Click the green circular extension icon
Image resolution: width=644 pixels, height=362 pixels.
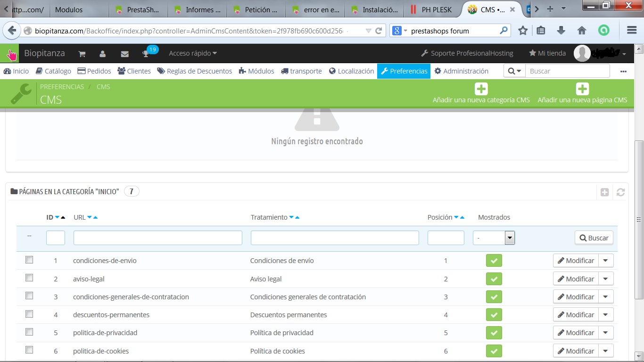click(x=603, y=31)
